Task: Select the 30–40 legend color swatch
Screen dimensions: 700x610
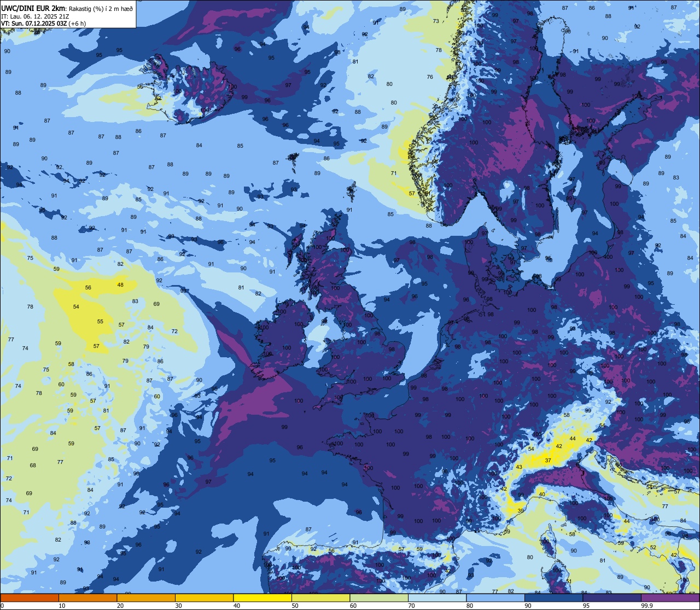Action: pos(204,597)
